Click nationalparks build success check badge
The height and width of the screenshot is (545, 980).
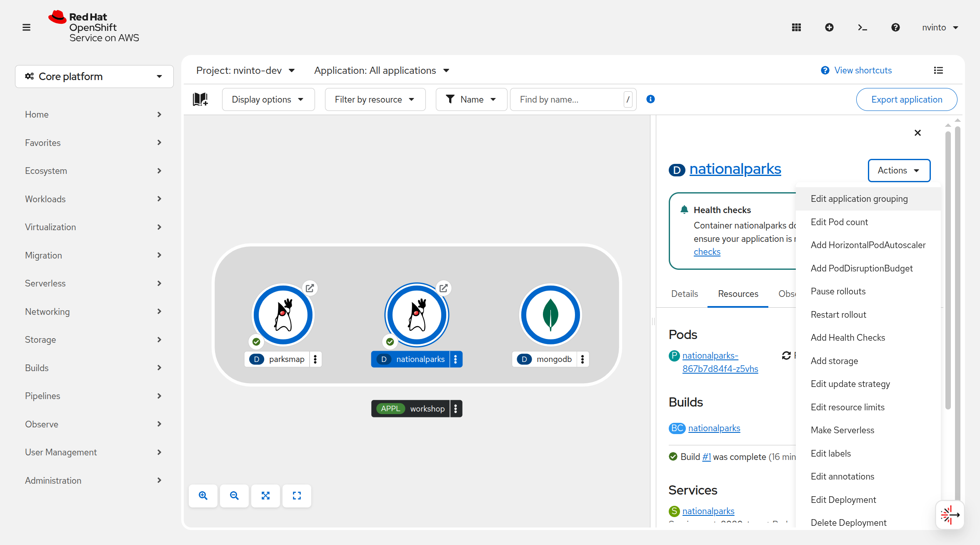pyautogui.click(x=390, y=342)
